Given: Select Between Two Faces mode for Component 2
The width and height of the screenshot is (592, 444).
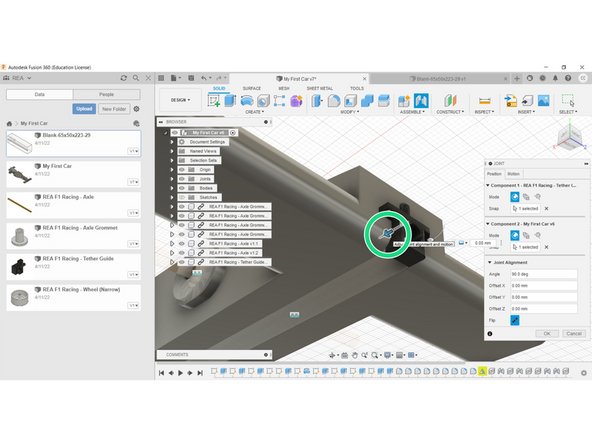Looking at the screenshot, I should (526, 235).
